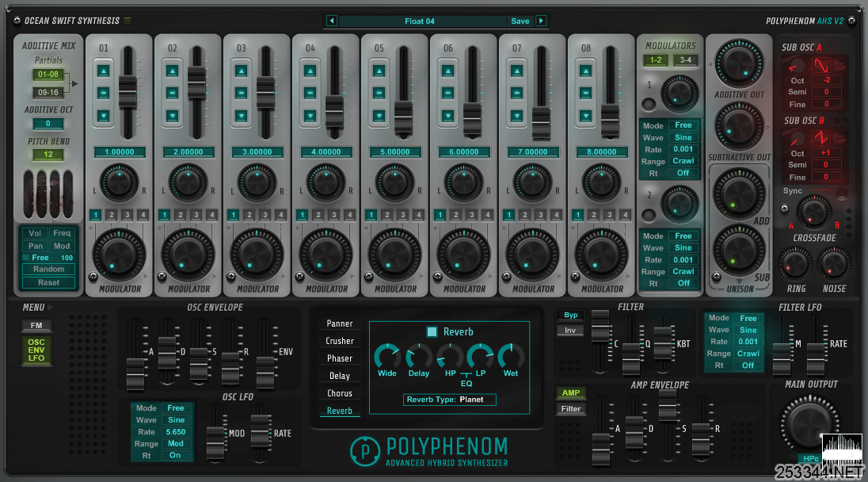
Task: Open the Reverb Type Planet selector
Action: (x=449, y=400)
